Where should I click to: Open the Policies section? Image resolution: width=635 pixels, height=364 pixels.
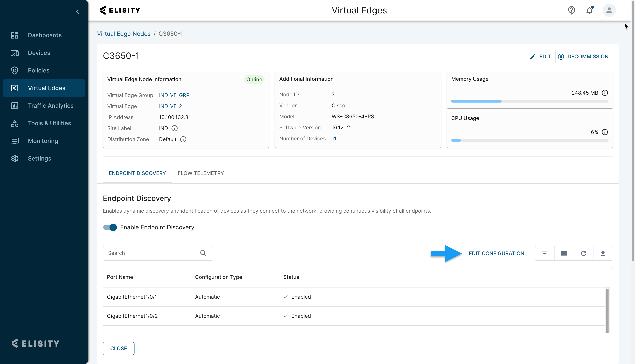(x=39, y=70)
